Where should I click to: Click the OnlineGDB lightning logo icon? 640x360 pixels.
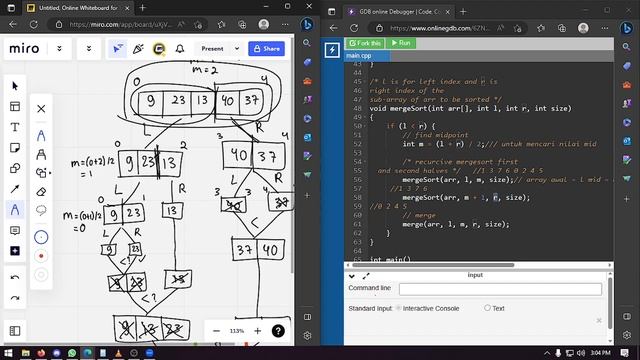click(332, 50)
